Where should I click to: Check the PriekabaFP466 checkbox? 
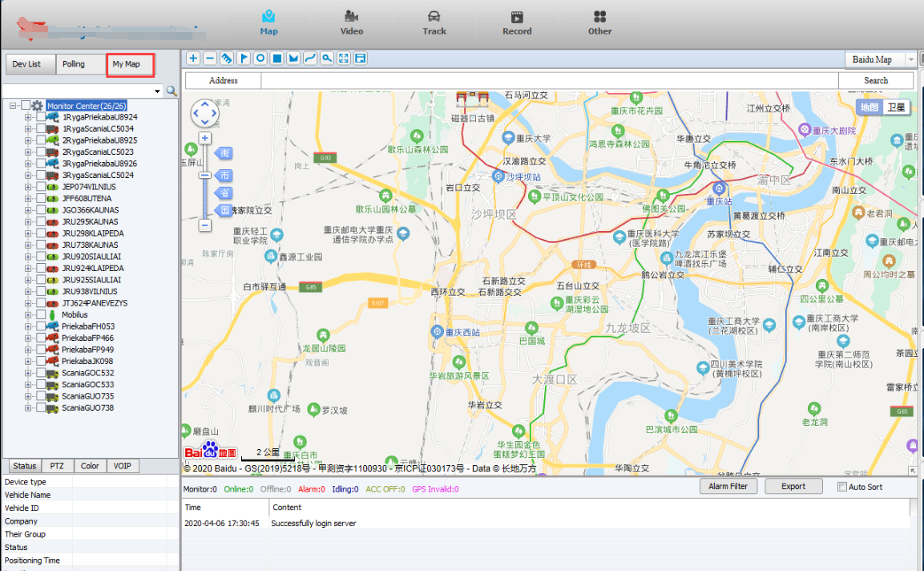pos(41,338)
